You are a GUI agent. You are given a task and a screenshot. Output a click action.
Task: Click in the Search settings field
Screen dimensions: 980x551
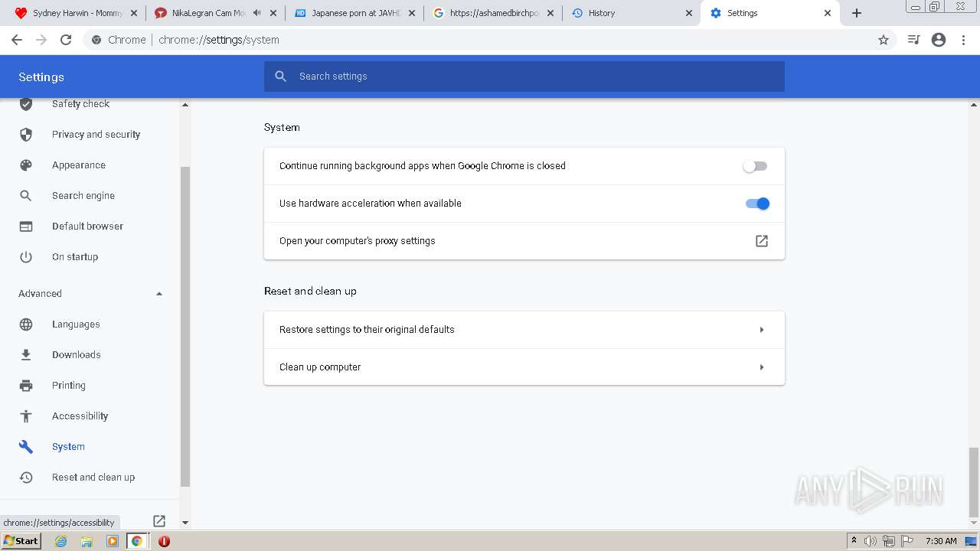(524, 77)
